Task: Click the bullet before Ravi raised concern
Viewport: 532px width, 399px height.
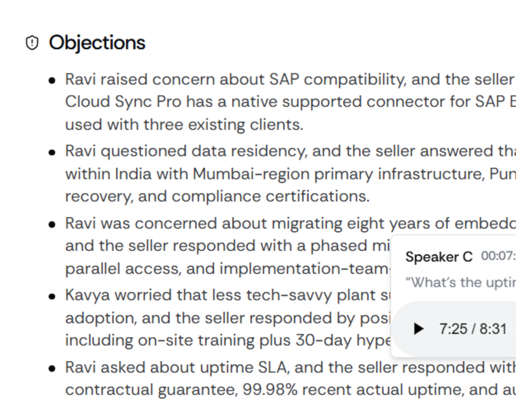Action: tap(52, 81)
